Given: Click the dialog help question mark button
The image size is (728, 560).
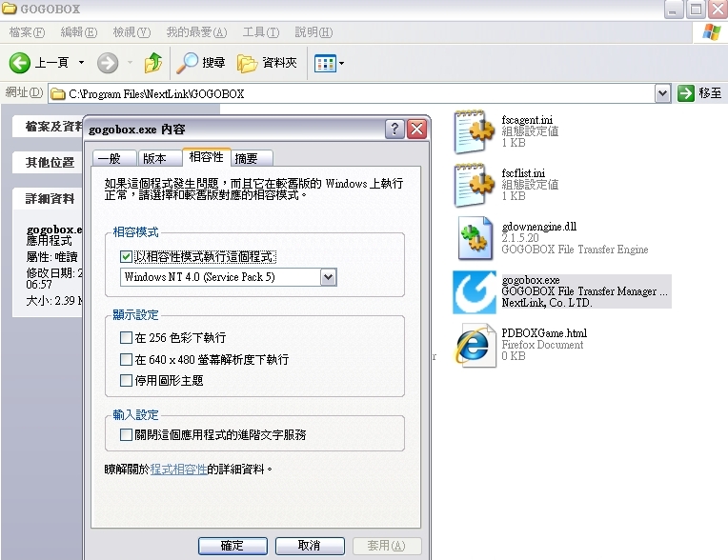Looking at the screenshot, I should click(x=394, y=129).
